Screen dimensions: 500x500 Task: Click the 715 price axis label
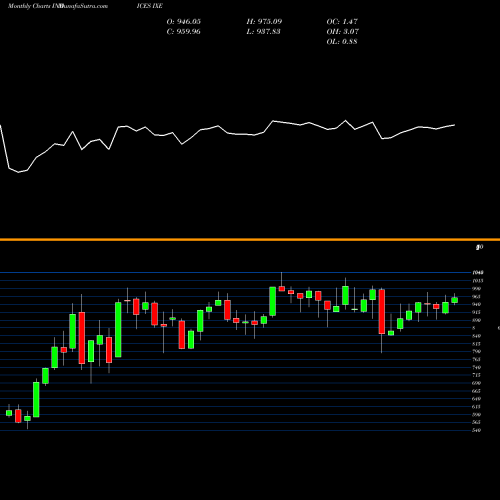click(477, 375)
